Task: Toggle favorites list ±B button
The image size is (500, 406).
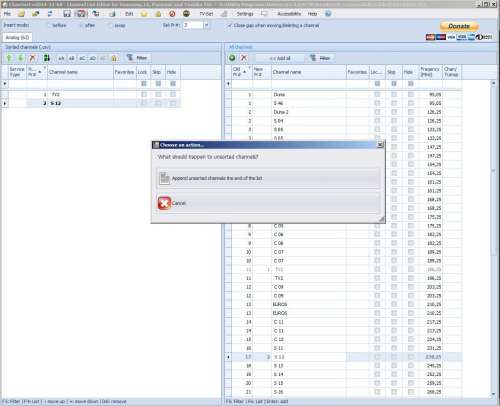Action: [72, 58]
